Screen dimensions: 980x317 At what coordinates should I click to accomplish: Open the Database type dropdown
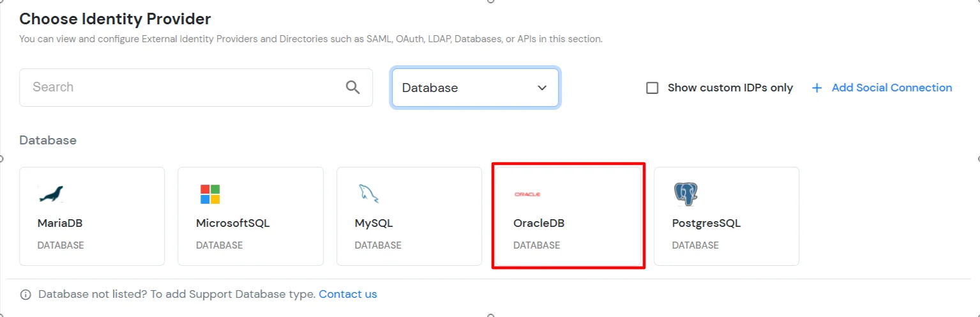476,88
